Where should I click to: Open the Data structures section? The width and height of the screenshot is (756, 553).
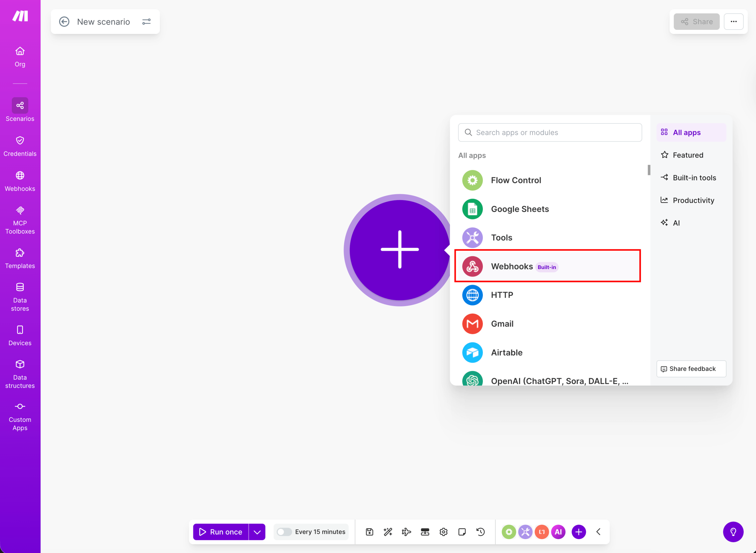pyautogui.click(x=20, y=374)
